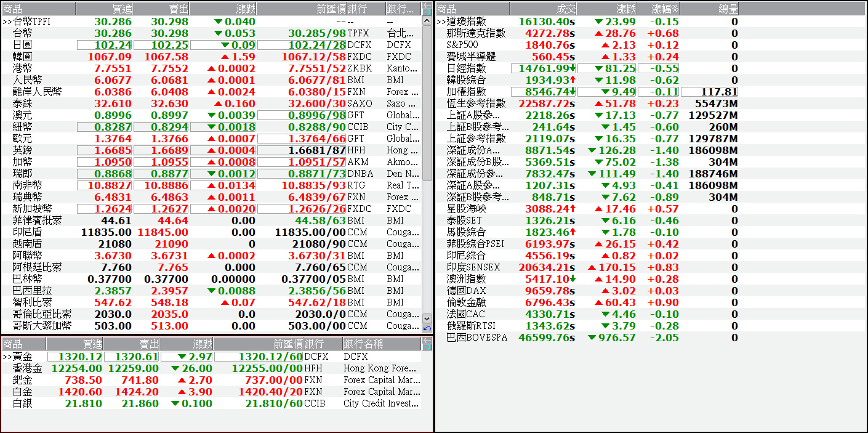868x433 pixels.
Task: Select the 瑞郎 currency row
Action: pyautogui.click(x=212, y=174)
